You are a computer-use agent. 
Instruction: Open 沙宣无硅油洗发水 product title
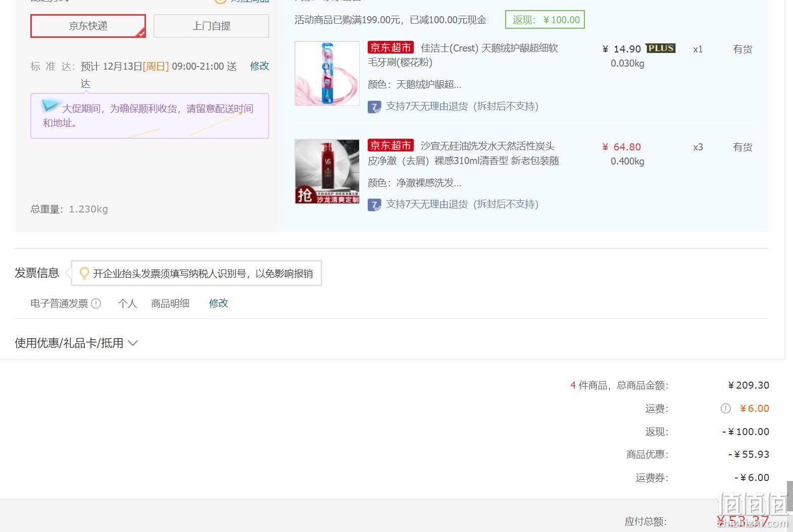click(463, 153)
